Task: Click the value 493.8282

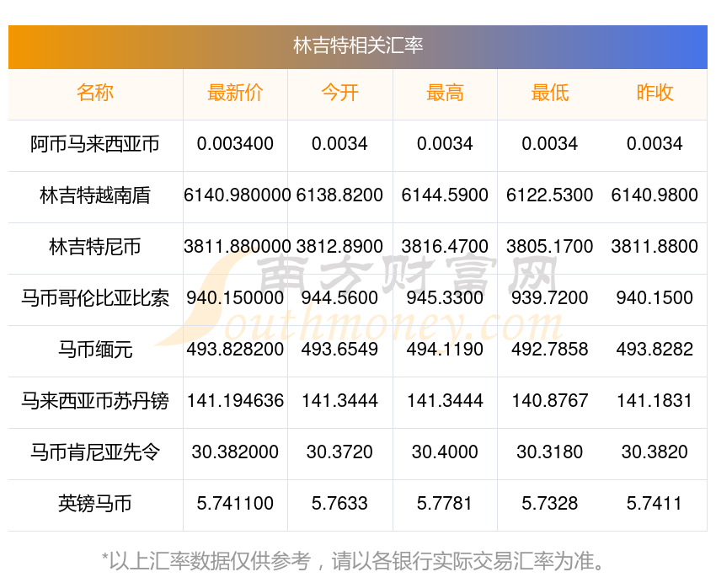Action: 655,350
